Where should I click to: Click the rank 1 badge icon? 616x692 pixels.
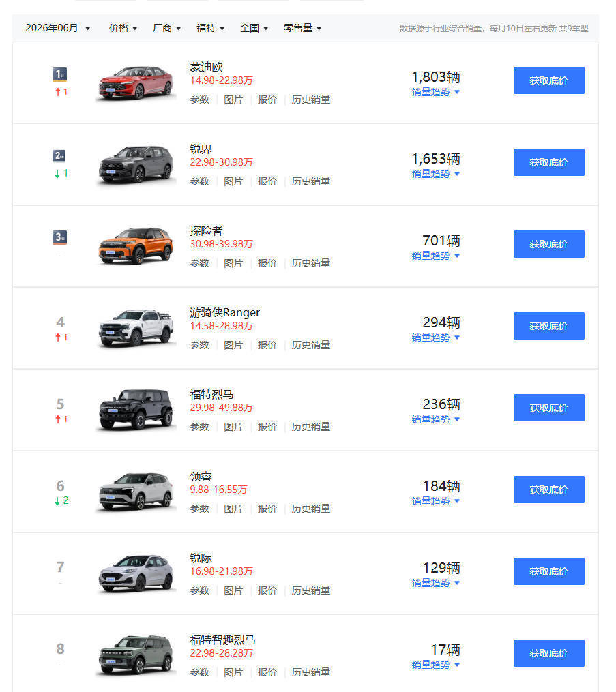click(x=59, y=74)
